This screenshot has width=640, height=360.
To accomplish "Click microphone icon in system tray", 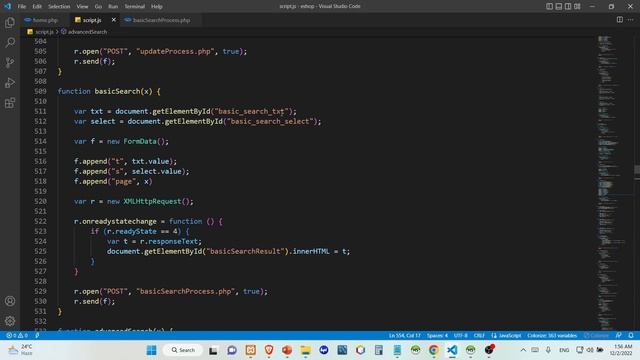I will pos(548,350).
